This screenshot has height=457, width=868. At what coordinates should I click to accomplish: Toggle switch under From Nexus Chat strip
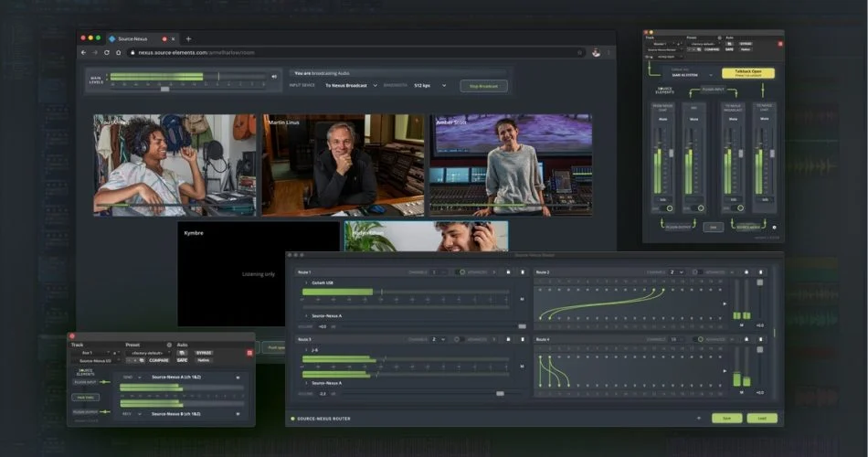667,208
